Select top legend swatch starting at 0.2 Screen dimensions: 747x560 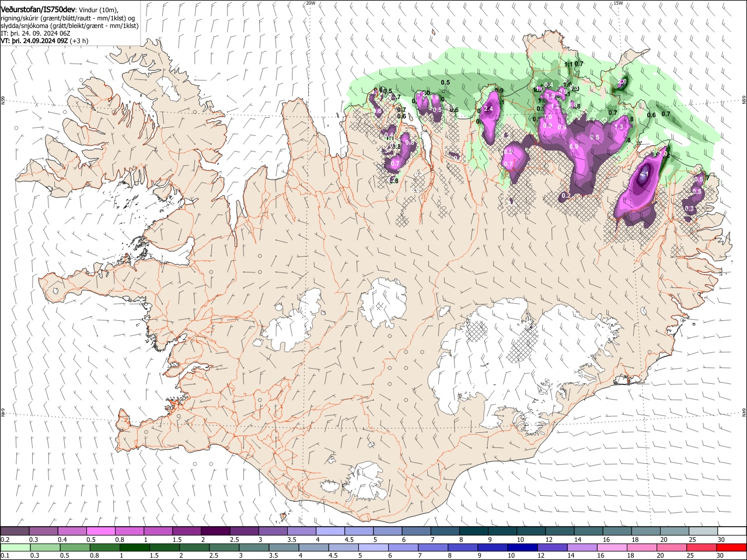click(15, 531)
